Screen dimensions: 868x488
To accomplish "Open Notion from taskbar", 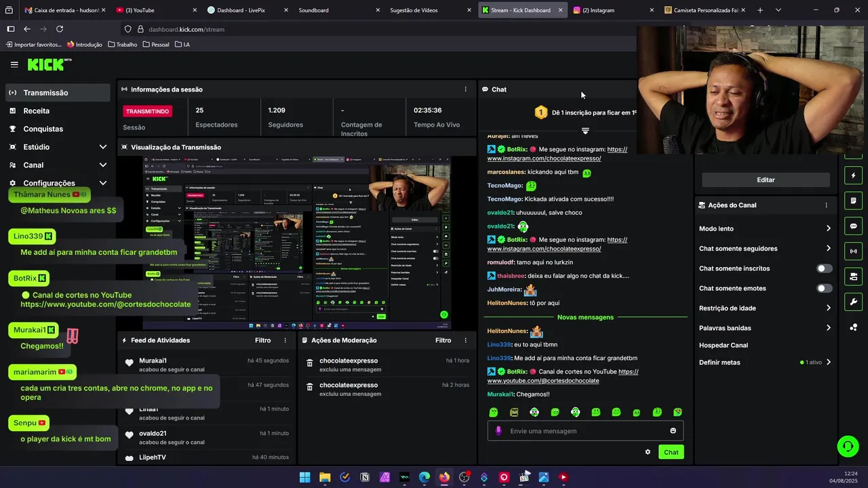I will click(365, 477).
